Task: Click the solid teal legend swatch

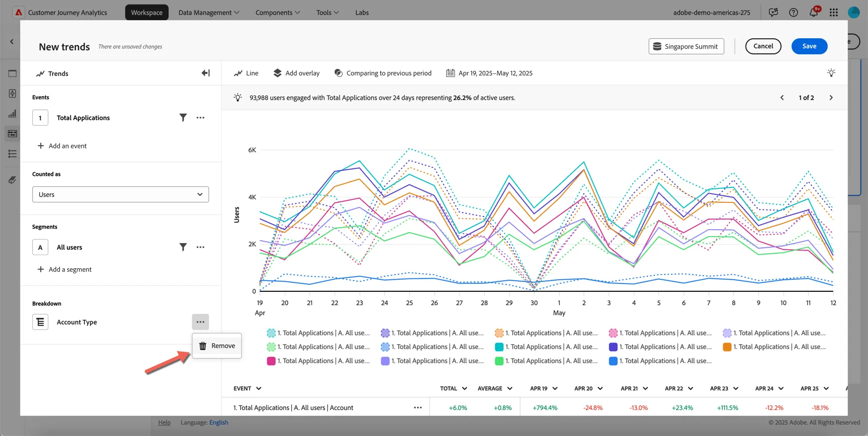Action: [x=499, y=347]
